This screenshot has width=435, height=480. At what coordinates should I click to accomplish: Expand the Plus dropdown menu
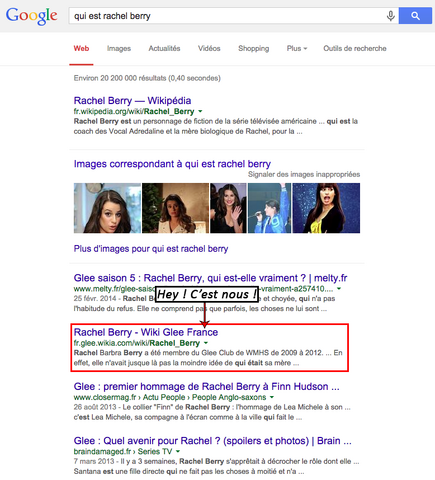click(297, 48)
